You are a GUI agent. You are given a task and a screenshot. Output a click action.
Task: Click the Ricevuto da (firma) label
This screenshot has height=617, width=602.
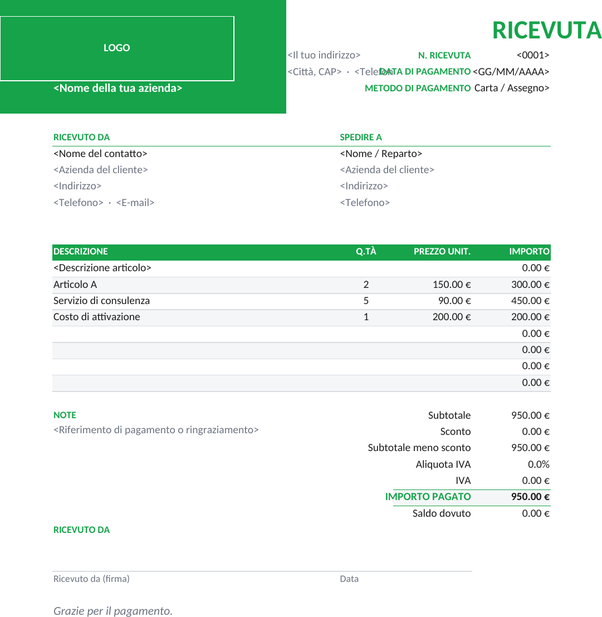pyautogui.click(x=91, y=579)
